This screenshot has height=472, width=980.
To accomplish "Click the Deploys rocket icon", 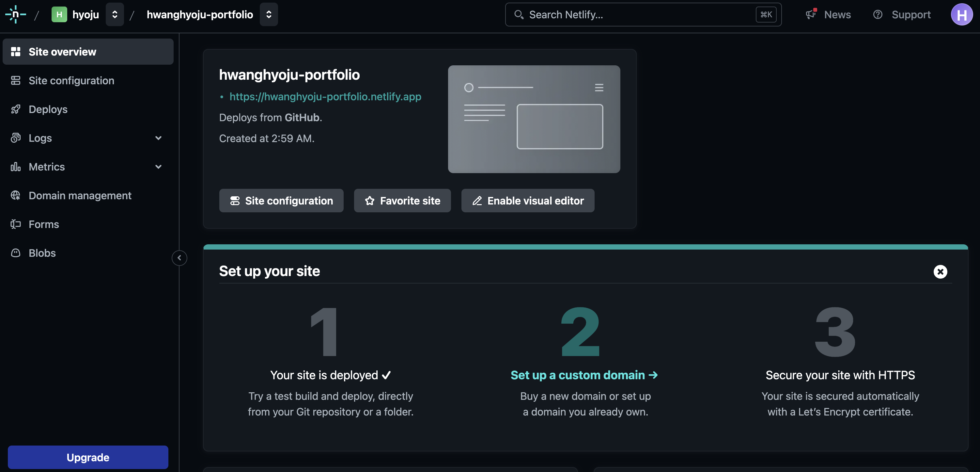I will (16, 109).
